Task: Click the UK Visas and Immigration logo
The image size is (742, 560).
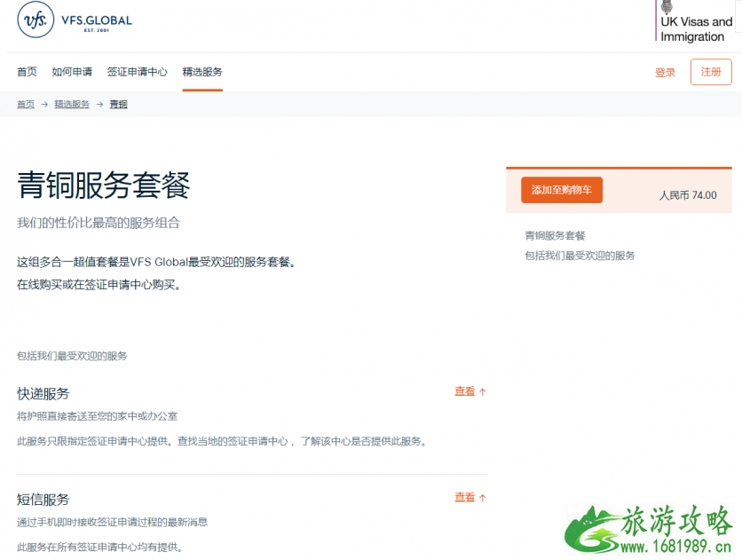Action: (694, 21)
